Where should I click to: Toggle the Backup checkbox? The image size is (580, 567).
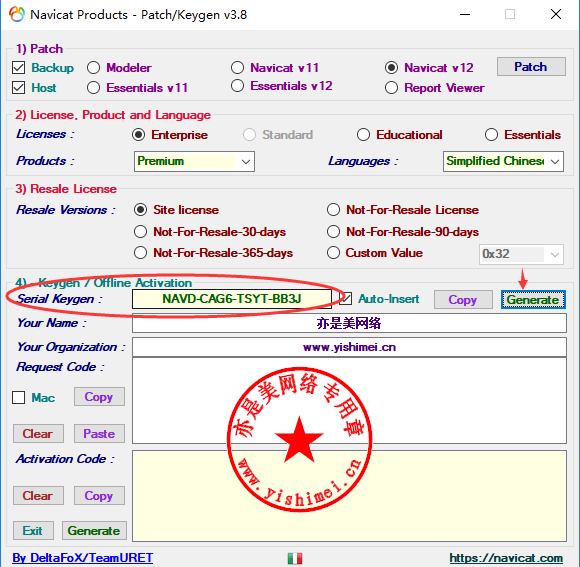[18, 68]
